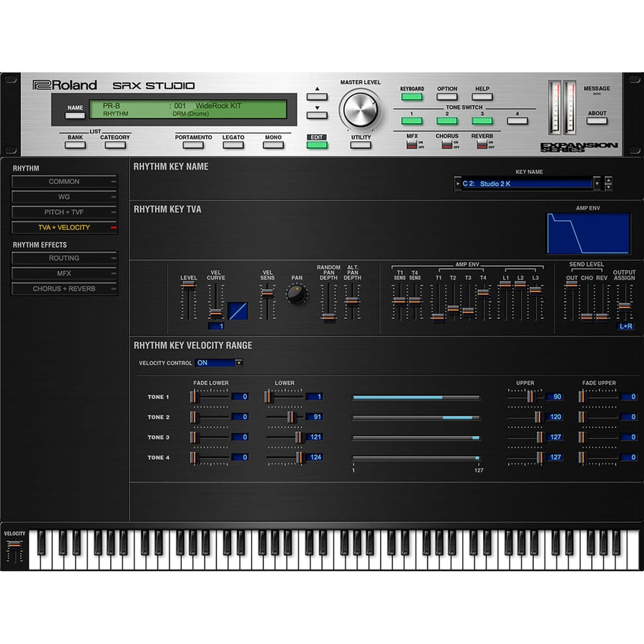Viewport: 644px width, 644px height.
Task: Select the COMMON rhythm page
Action: click(64, 182)
